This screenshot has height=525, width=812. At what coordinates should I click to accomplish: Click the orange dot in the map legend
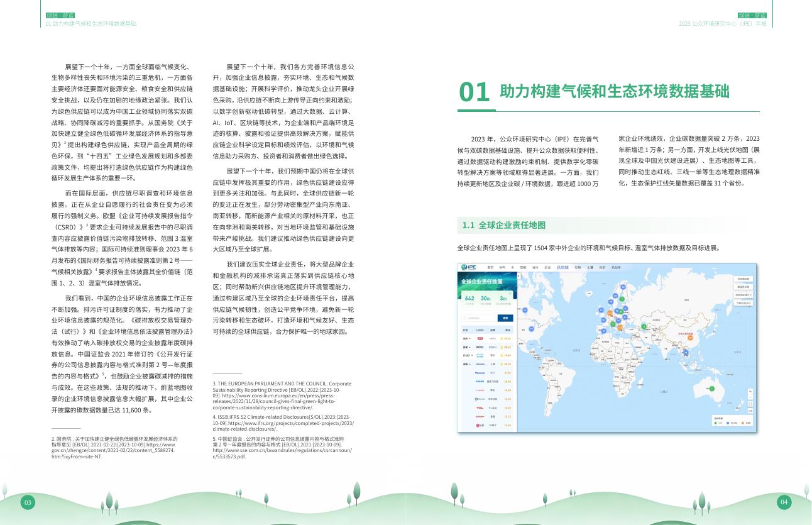pos(743,423)
